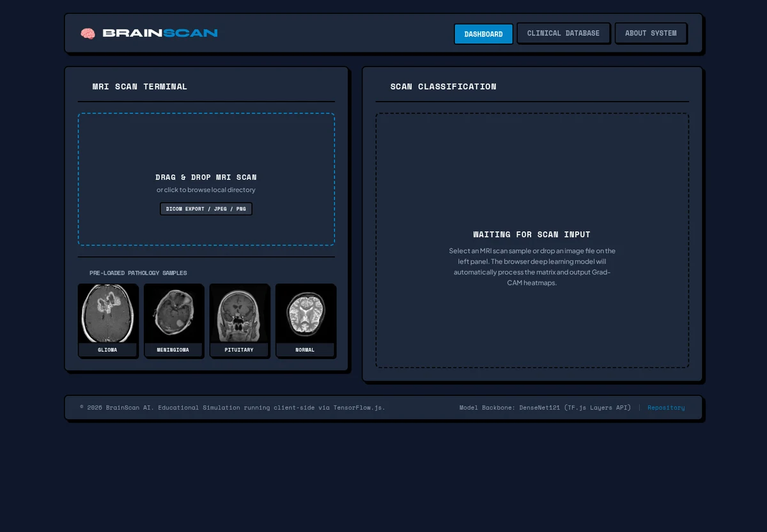Open the About System tab
767x532 pixels.
pos(651,33)
